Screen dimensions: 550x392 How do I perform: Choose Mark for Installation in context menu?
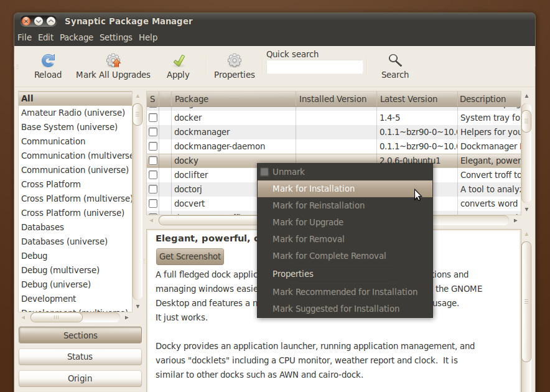click(345, 189)
